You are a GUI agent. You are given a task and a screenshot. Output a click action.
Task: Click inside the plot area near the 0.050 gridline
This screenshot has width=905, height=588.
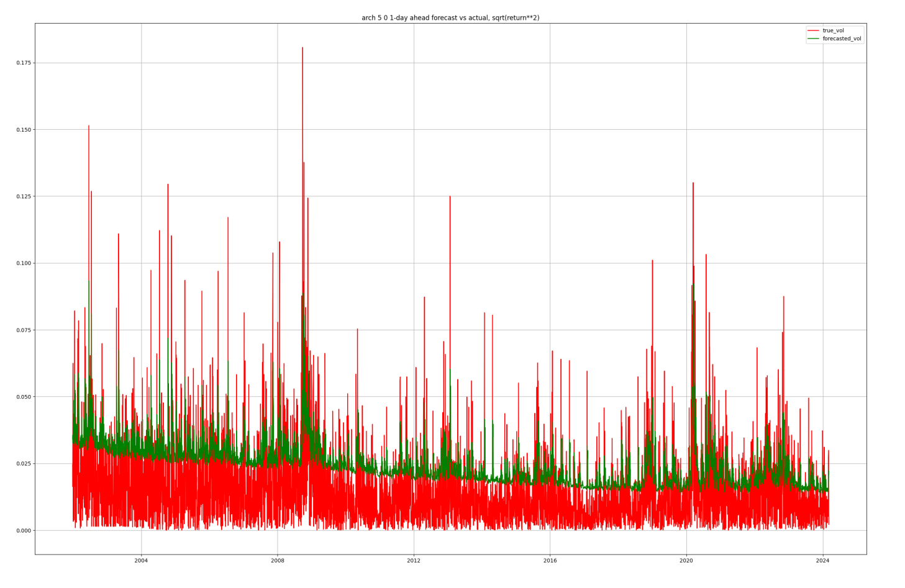point(435,395)
